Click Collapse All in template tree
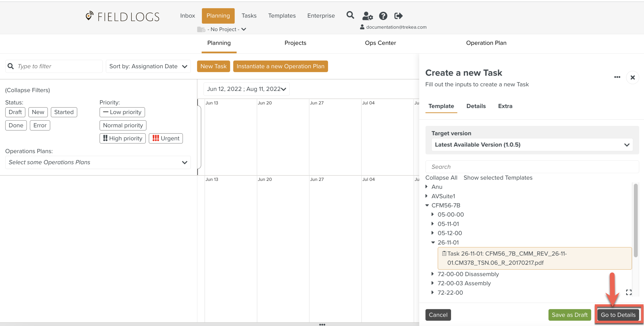The height and width of the screenshot is (326, 644). point(441,178)
